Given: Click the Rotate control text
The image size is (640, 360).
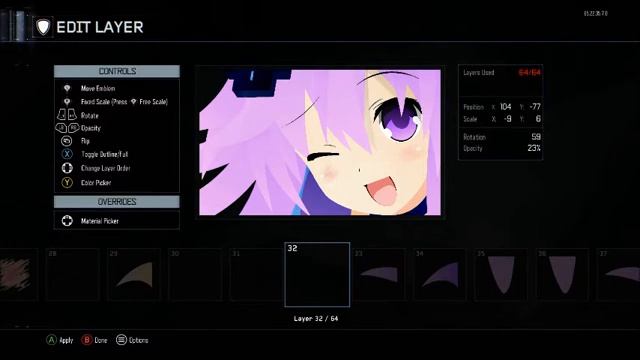Looking at the screenshot, I should pos(89,116).
